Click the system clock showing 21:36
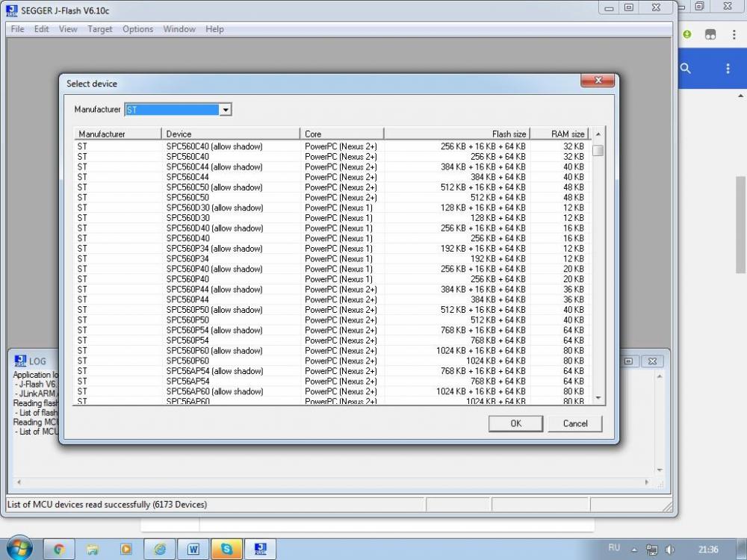The image size is (747, 560). (x=708, y=549)
